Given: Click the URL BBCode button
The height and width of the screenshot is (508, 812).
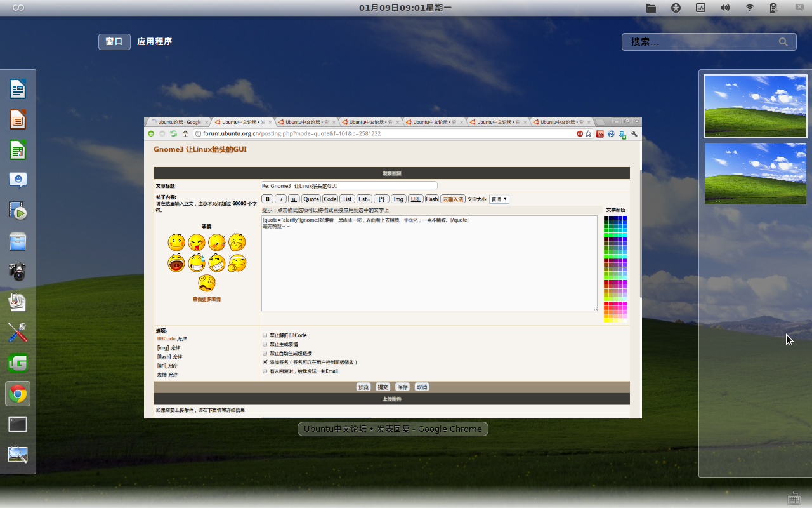Looking at the screenshot, I should click(416, 199).
